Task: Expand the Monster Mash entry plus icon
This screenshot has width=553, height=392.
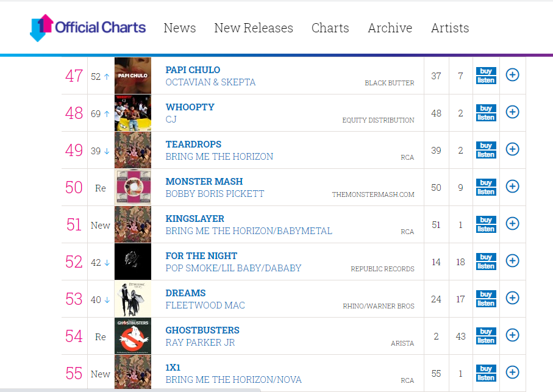Action: click(513, 187)
